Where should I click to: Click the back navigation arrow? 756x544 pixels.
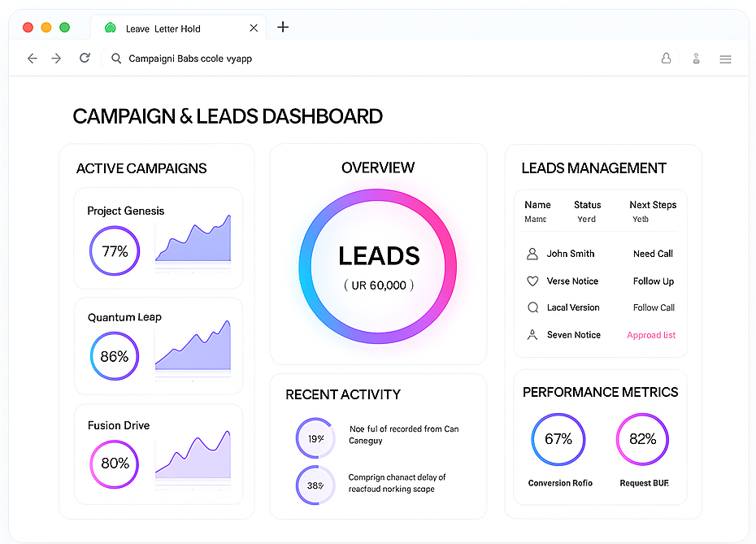[32, 59]
